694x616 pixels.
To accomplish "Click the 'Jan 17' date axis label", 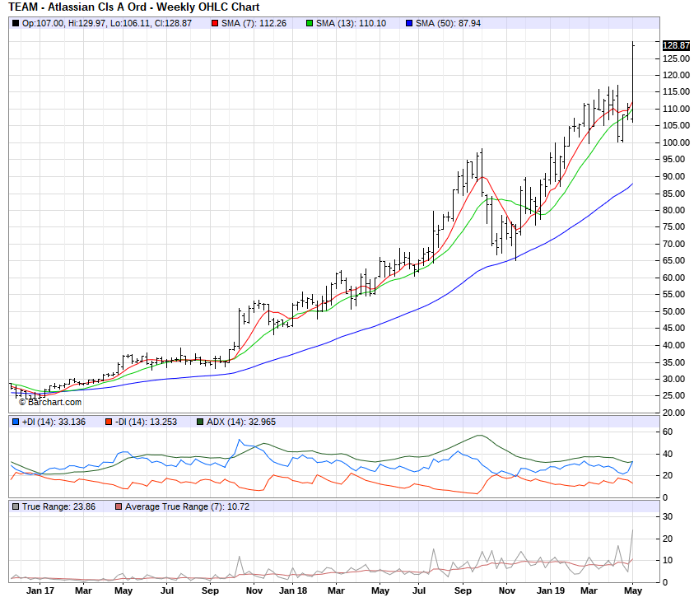I will coord(40,590).
